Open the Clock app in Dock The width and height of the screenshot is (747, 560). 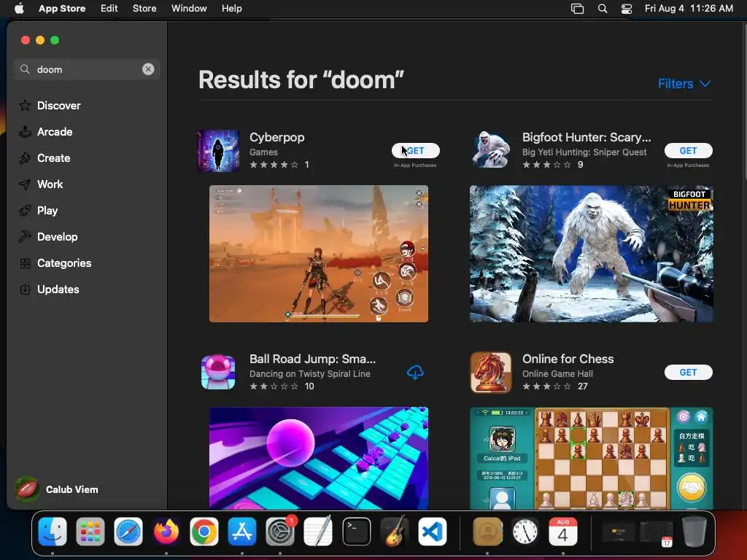point(525,532)
